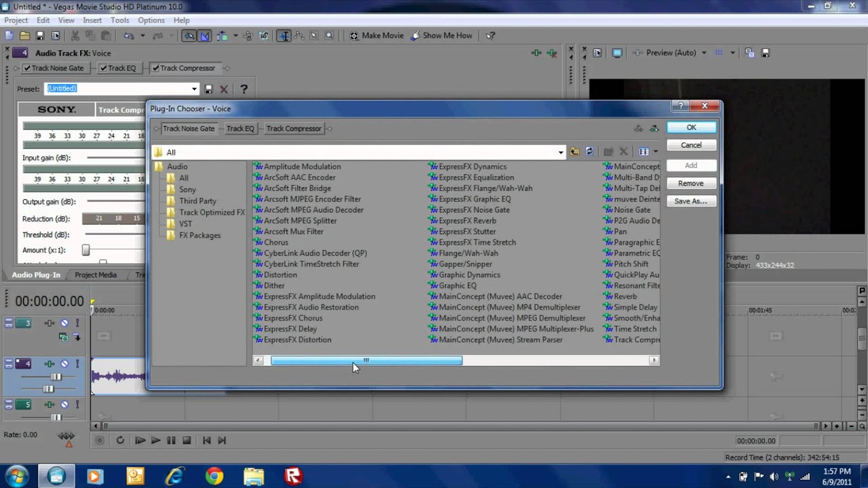The image size is (868, 488).
Task: Select the Zoom magnifier tool icon
Action: point(330,35)
